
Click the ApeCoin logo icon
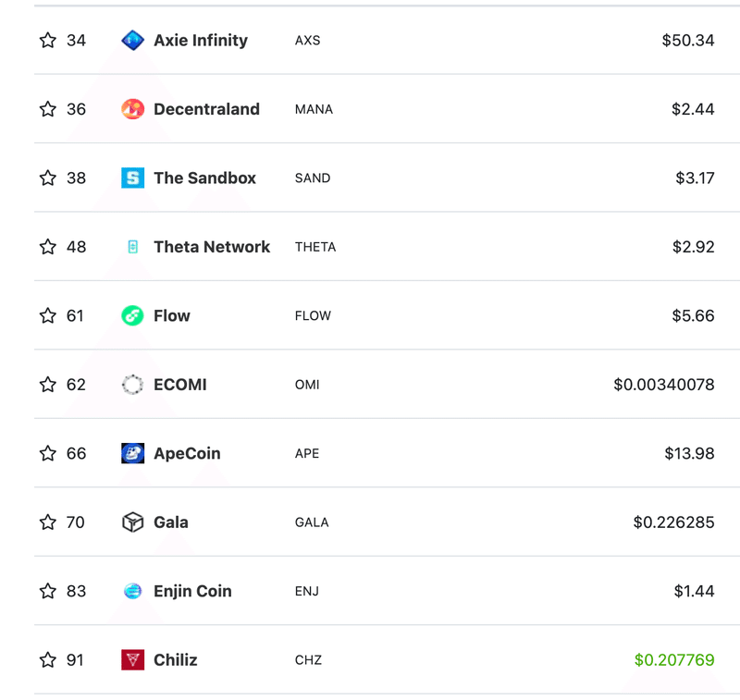coord(132,453)
